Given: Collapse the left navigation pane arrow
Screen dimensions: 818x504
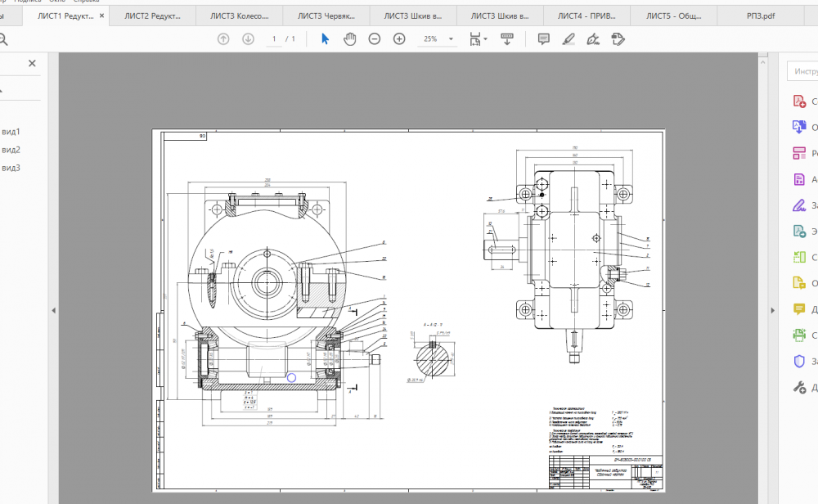Looking at the screenshot, I should click(53, 310).
